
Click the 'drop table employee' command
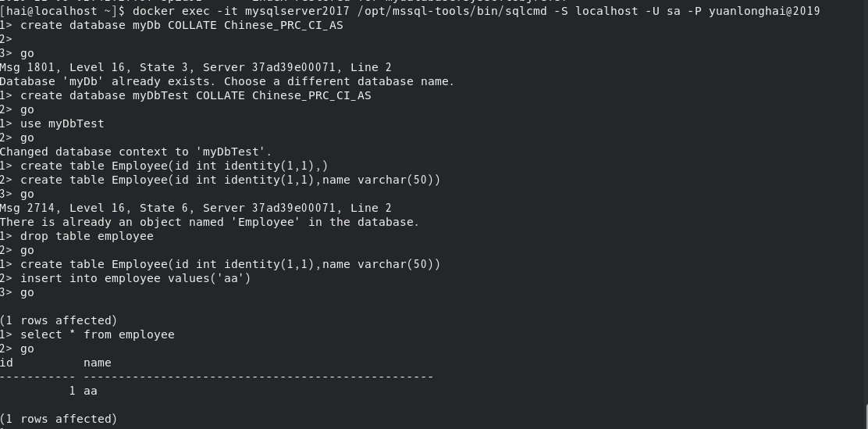87,236
